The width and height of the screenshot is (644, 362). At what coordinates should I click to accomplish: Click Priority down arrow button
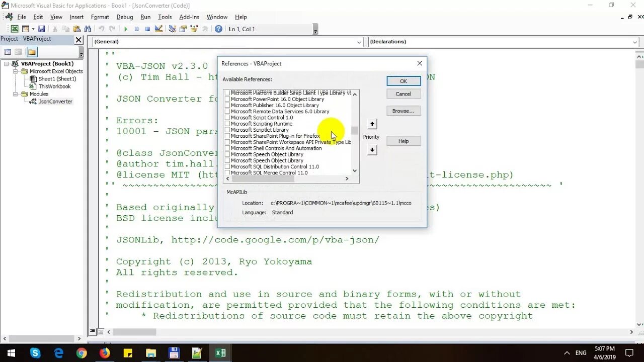coord(372,150)
